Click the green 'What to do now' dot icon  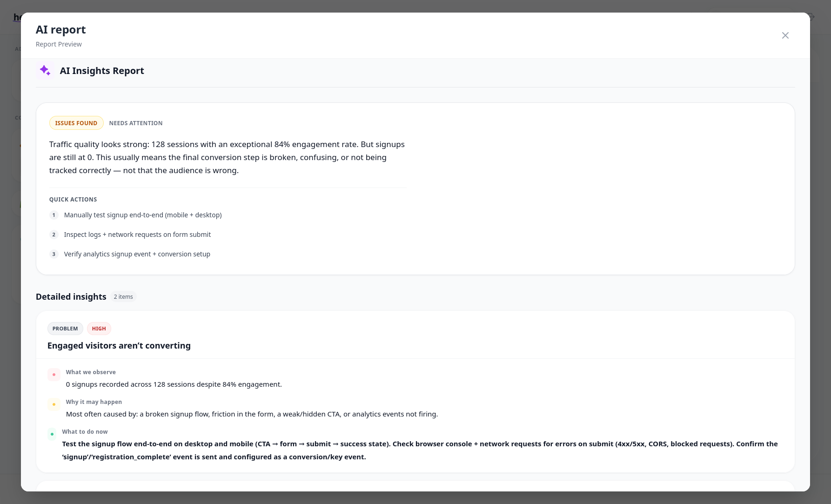52,434
